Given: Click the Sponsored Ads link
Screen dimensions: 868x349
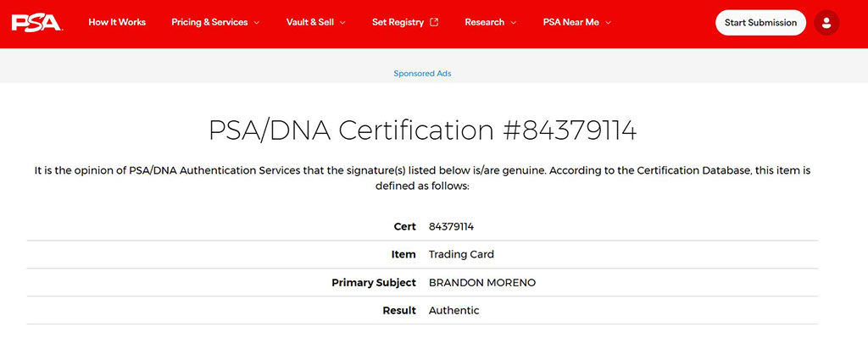Looking at the screenshot, I should pos(422,74).
